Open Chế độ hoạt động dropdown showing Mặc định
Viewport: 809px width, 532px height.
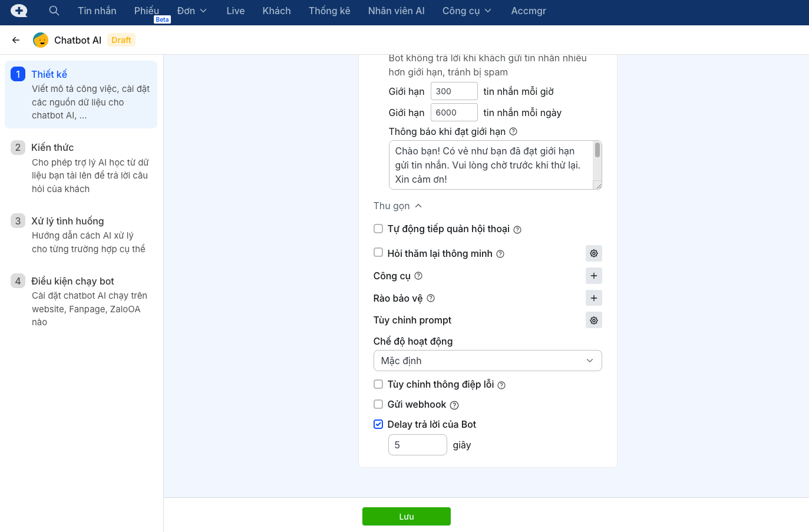[487, 361]
